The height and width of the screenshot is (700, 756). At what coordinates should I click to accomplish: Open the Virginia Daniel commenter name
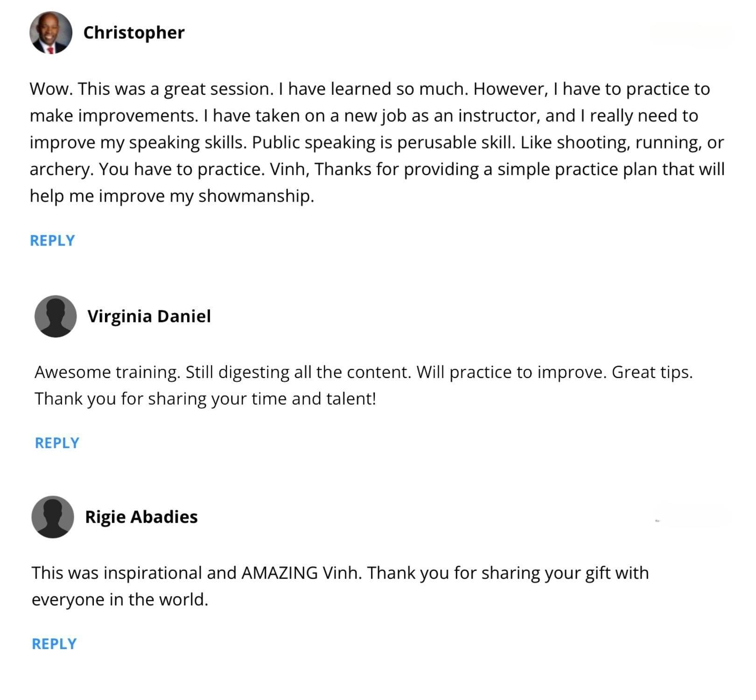coord(149,316)
